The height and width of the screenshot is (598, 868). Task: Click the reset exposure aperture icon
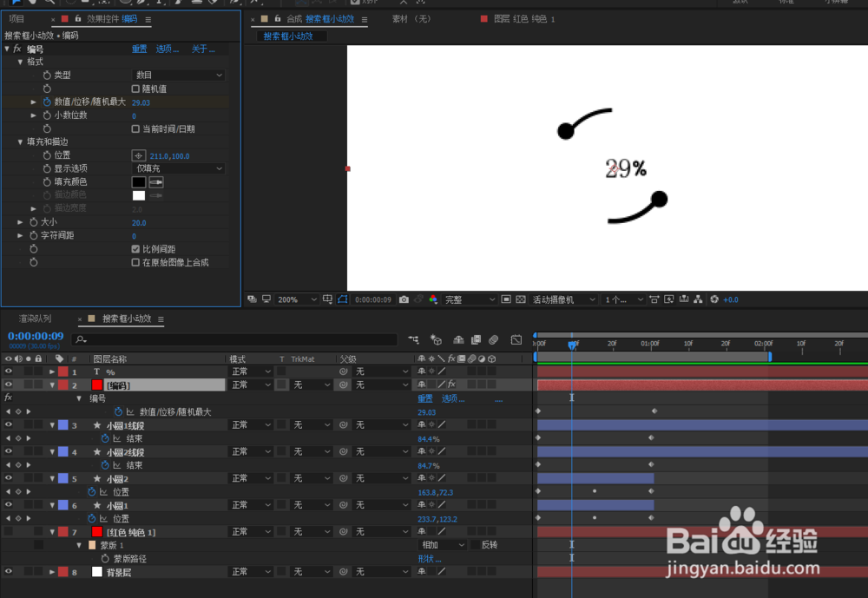pyautogui.click(x=714, y=299)
